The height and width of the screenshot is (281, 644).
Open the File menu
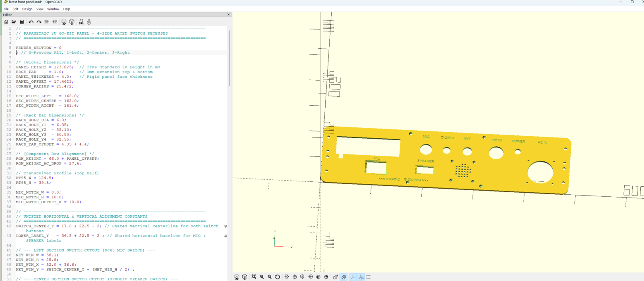pyautogui.click(x=6, y=9)
